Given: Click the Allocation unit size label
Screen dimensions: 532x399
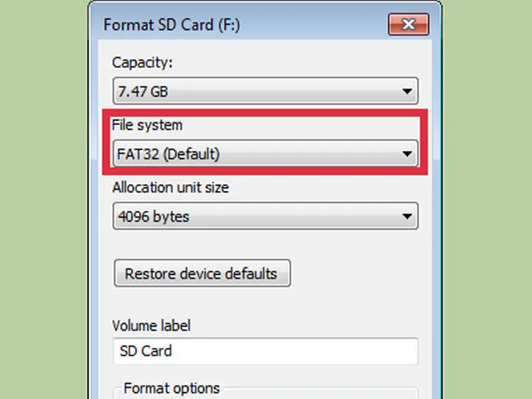Looking at the screenshot, I should coord(170,188).
